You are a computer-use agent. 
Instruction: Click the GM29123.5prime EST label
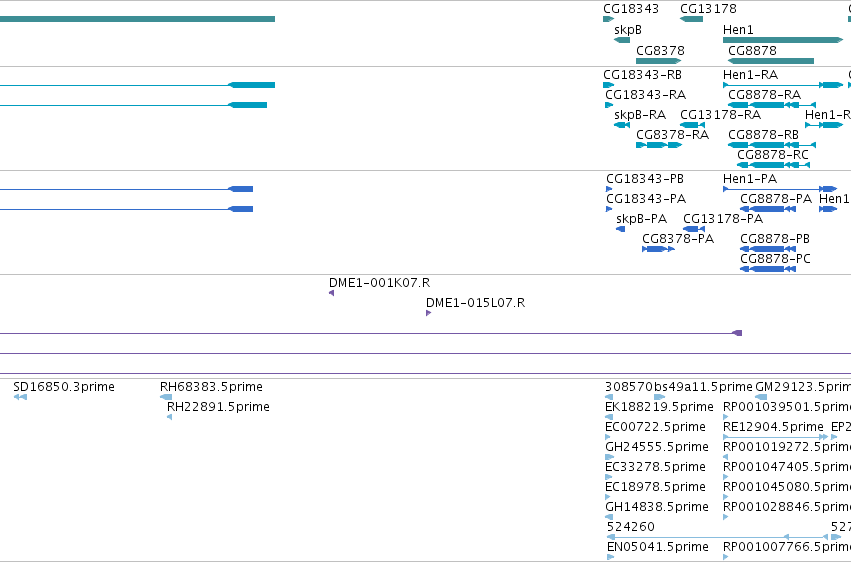click(x=803, y=387)
